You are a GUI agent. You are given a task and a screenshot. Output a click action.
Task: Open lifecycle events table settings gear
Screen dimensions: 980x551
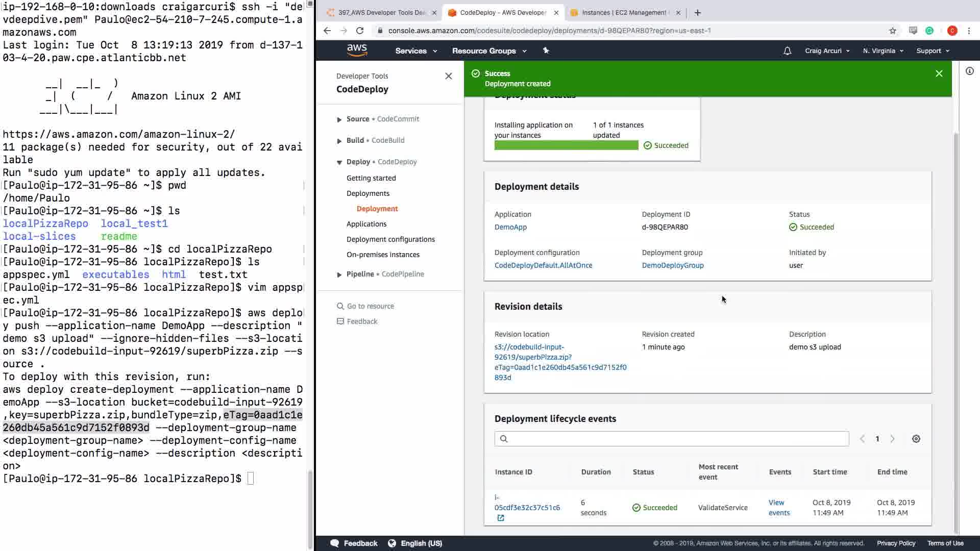916,439
